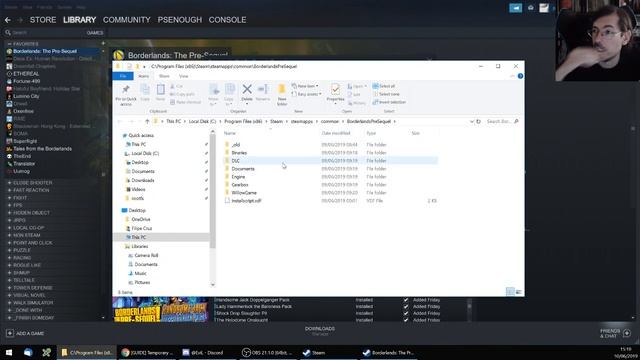The image size is (640, 360).
Task: Expand CLOSE SHOOTER category in Steam
Action: coord(9,183)
